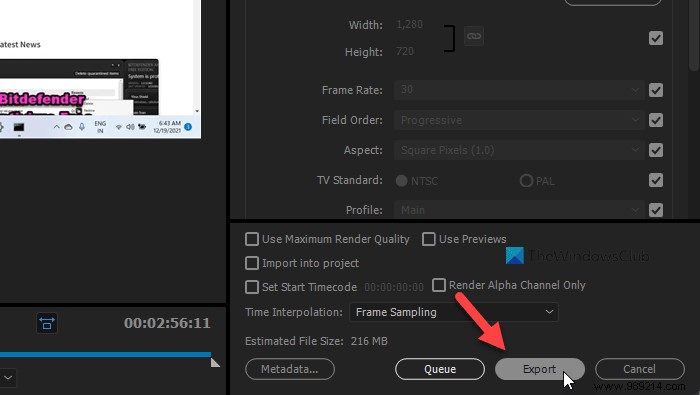Open the Aspect dropdown
Viewport: 700px width, 395px height.
pos(519,150)
